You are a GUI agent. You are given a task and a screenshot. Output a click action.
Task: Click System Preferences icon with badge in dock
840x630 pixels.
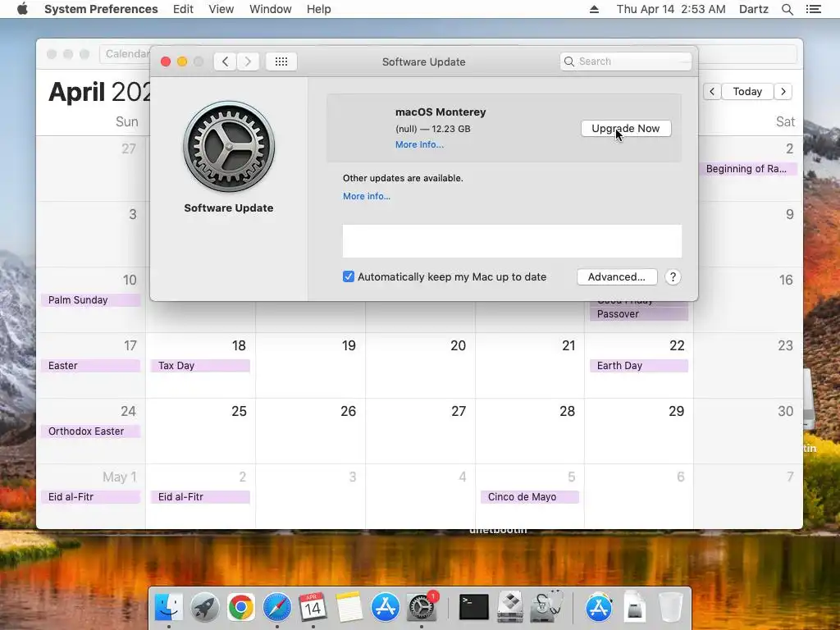tap(422, 607)
